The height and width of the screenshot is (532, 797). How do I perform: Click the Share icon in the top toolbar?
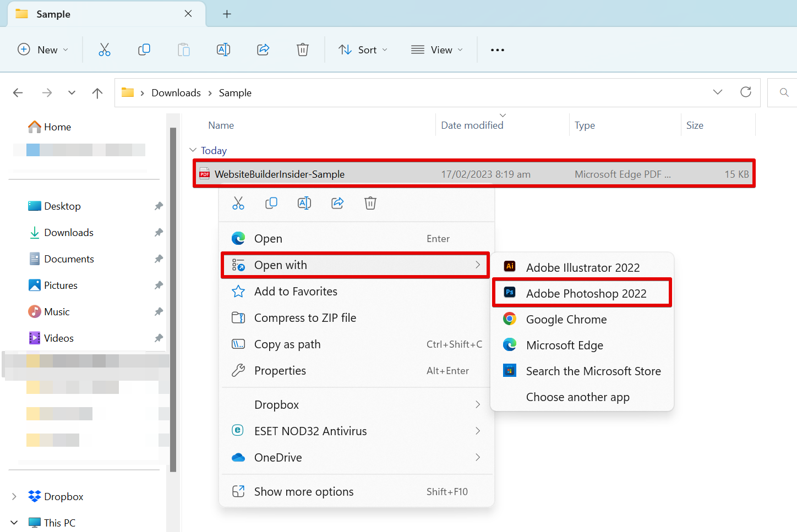coord(263,50)
